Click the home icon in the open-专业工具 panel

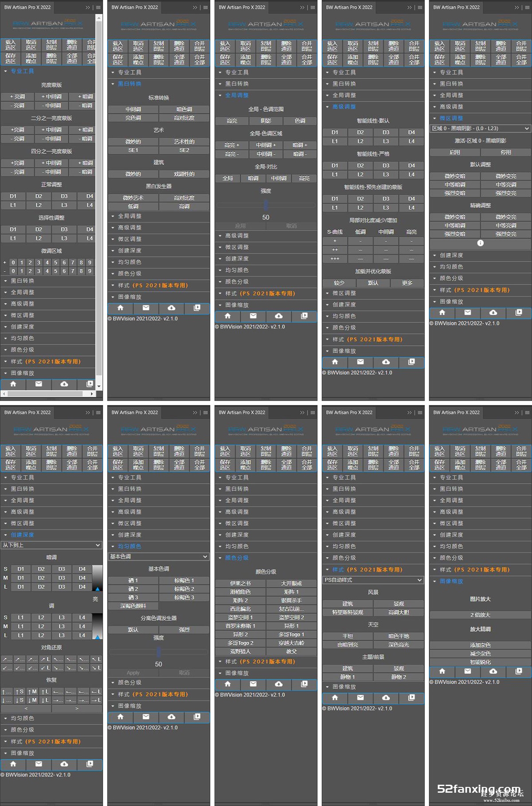(x=13, y=384)
